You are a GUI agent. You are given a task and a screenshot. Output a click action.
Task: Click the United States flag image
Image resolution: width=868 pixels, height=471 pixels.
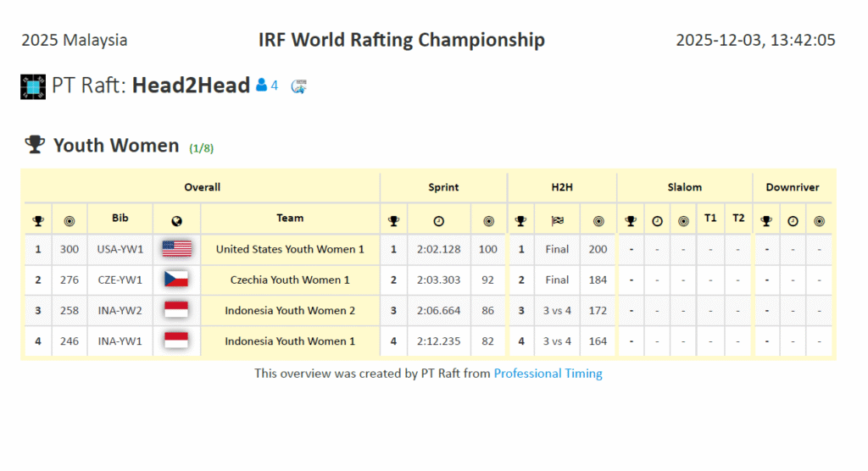point(176,249)
